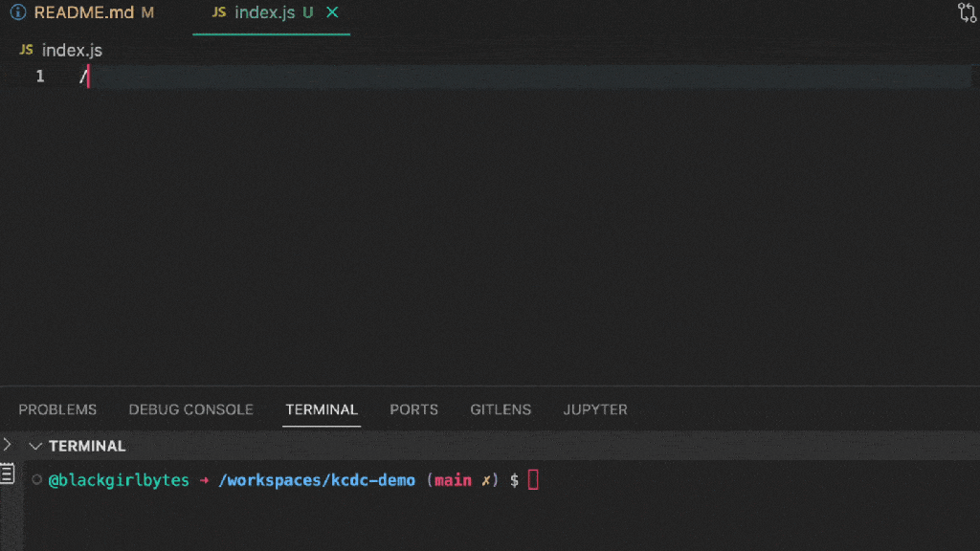Click the source control compare icon at top right
This screenshot has width=980, height=551.
pos(967,13)
